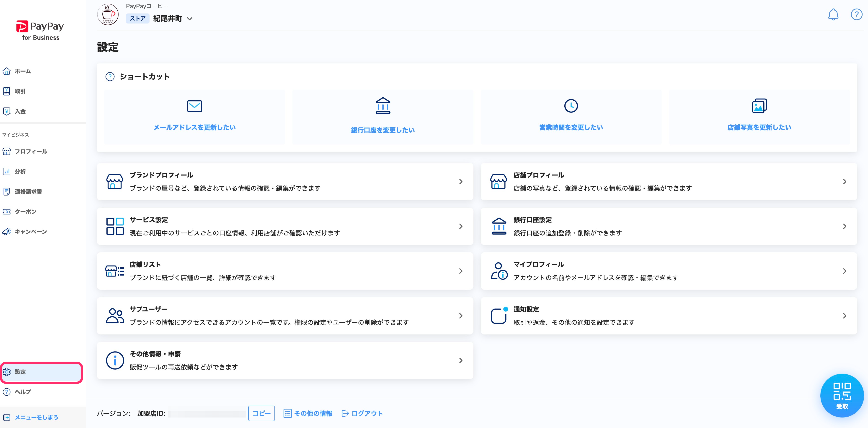
Task: Click the bank icon in the shortcuts panel
Action: [x=383, y=106]
